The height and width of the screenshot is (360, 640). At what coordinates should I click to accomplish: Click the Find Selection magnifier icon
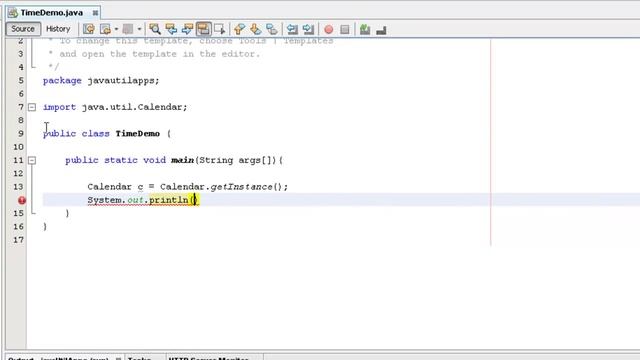point(155,29)
